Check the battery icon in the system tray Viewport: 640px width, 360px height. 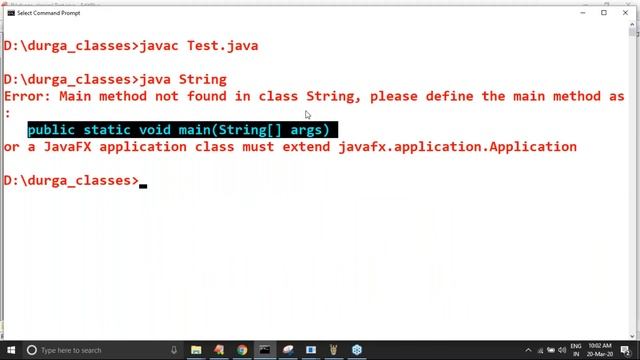(x=551, y=350)
